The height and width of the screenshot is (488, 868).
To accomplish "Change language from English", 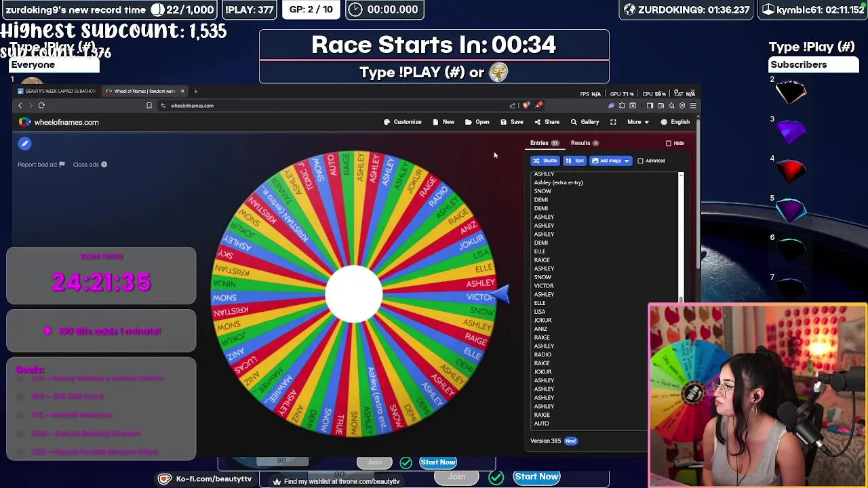I will 675,122.
